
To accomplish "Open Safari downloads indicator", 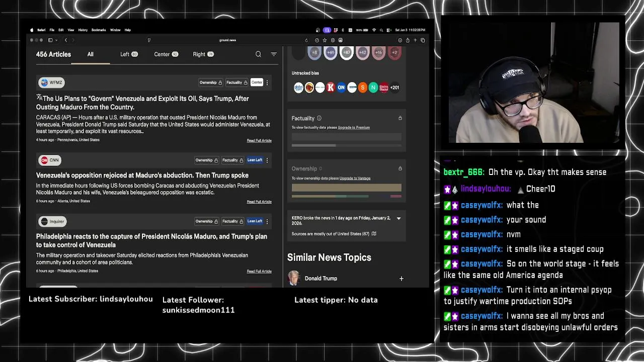I will pyautogui.click(x=400, y=40).
